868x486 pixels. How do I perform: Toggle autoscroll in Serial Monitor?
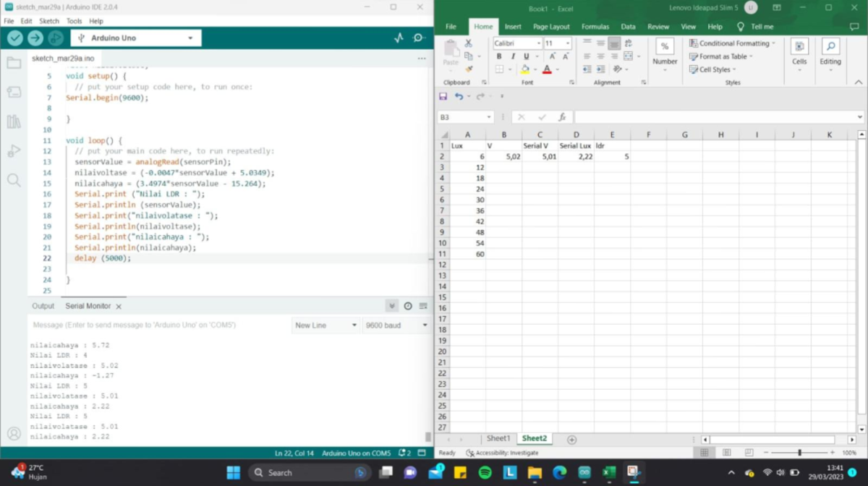(x=391, y=306)
